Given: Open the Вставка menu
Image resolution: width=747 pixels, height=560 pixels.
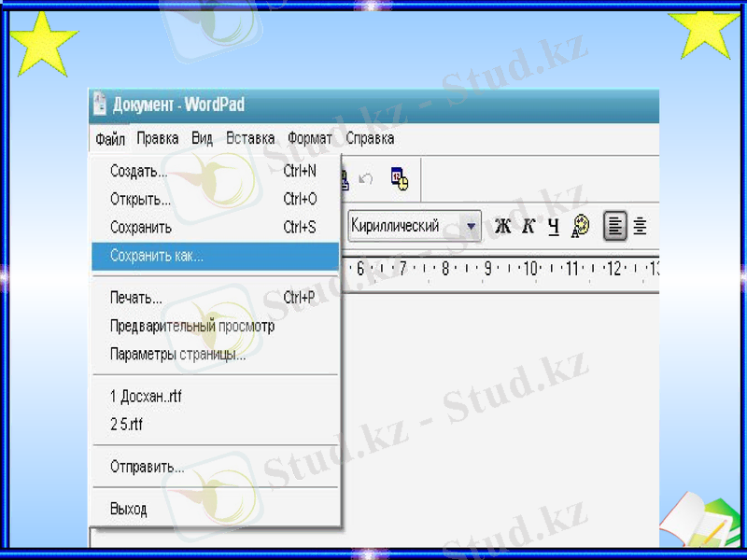Looking at the screenshot, I should (250, 138).
